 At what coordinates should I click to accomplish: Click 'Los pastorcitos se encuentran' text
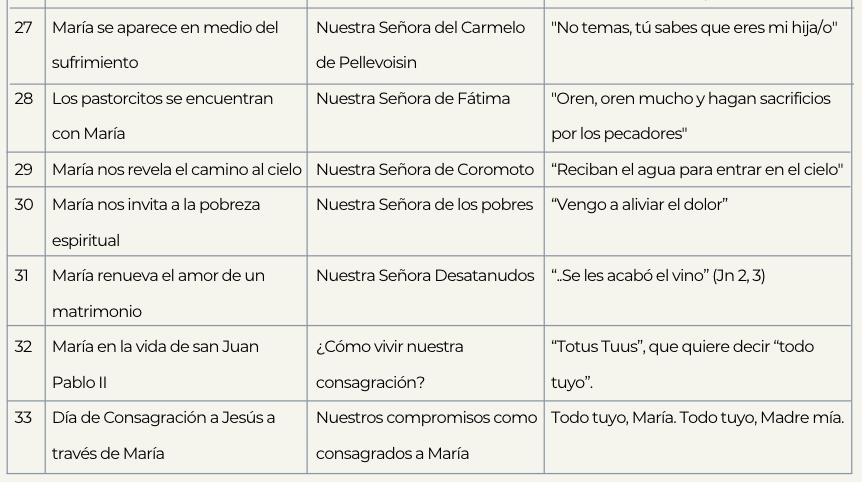161,99
